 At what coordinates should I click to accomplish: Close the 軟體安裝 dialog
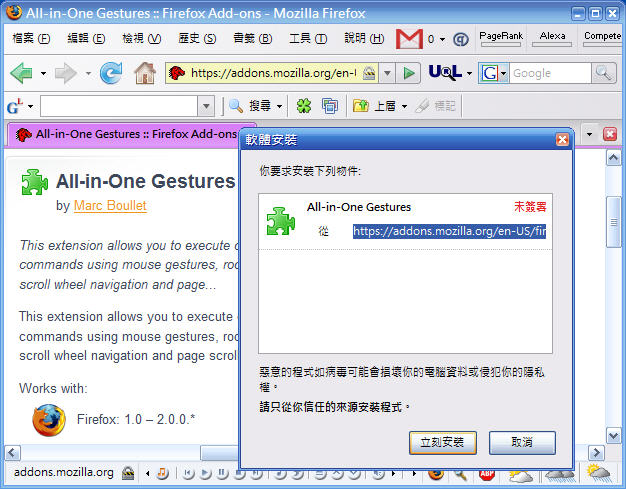[x=562, y=140]
